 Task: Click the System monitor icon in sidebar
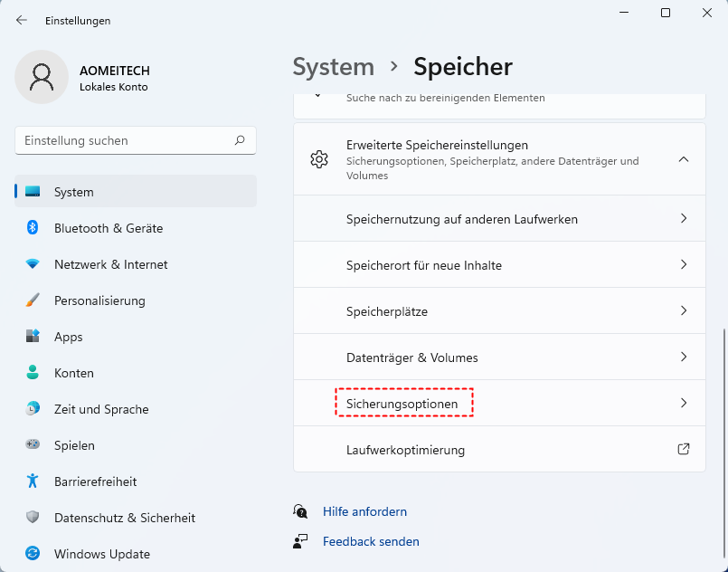[33, 192]
